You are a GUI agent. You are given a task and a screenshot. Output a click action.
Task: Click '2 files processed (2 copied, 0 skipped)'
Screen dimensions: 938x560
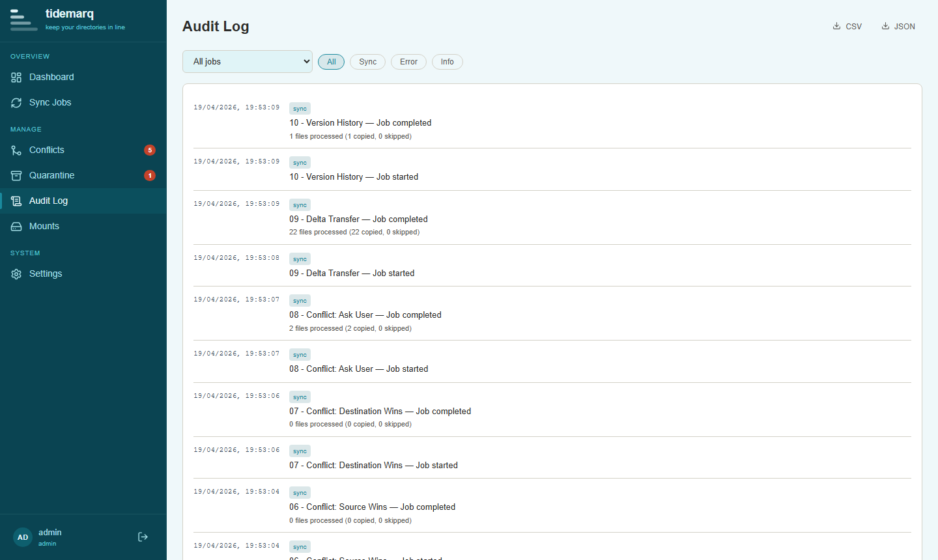[x=350, y=329]
